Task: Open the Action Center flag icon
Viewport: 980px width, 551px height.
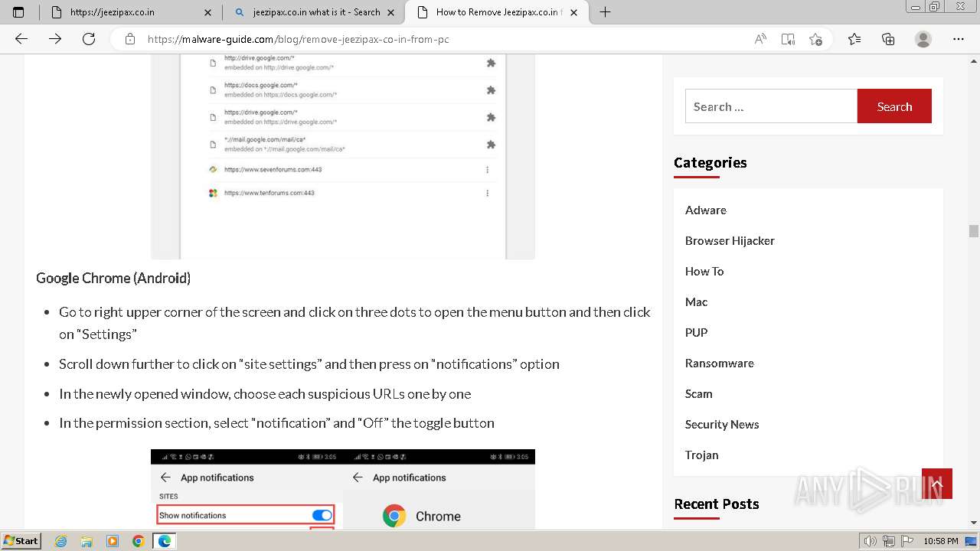Action: (x=907, y=541)
